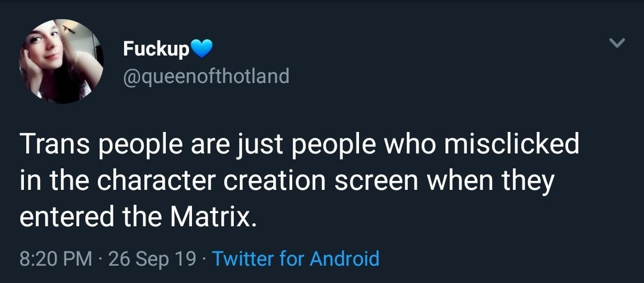Open the profile picture of the tweet author
The width and height of the screenshot is (644, 283).
62,61
